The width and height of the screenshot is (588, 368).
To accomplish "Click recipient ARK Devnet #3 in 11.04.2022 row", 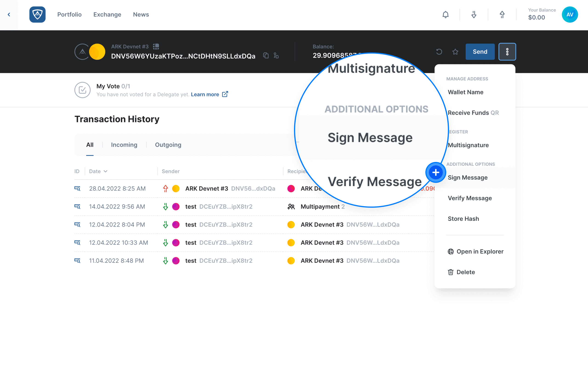I will 322,260.
